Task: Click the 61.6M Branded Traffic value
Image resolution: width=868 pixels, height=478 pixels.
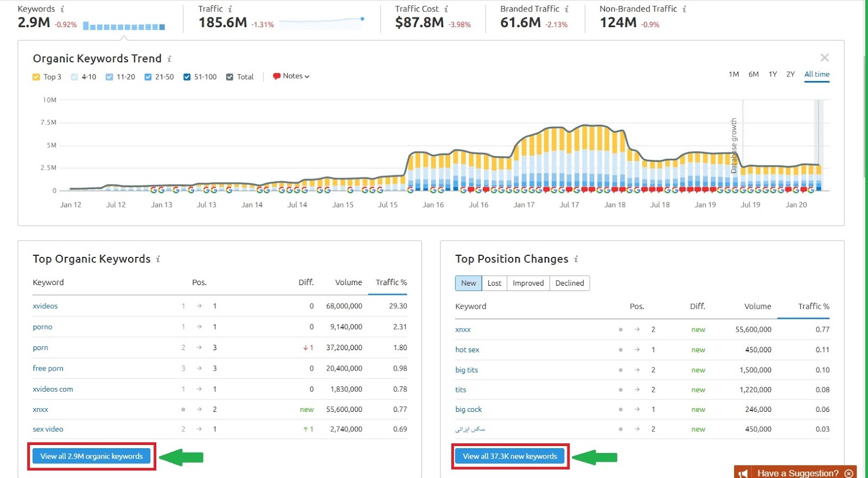Action: pyautogui.click(x=520, y=23)
